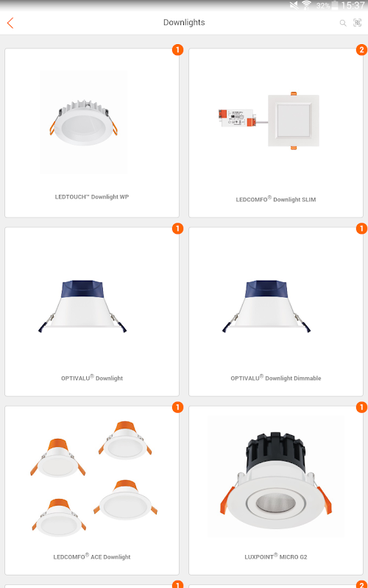Open the QR scan icon

tap(357, 23)
